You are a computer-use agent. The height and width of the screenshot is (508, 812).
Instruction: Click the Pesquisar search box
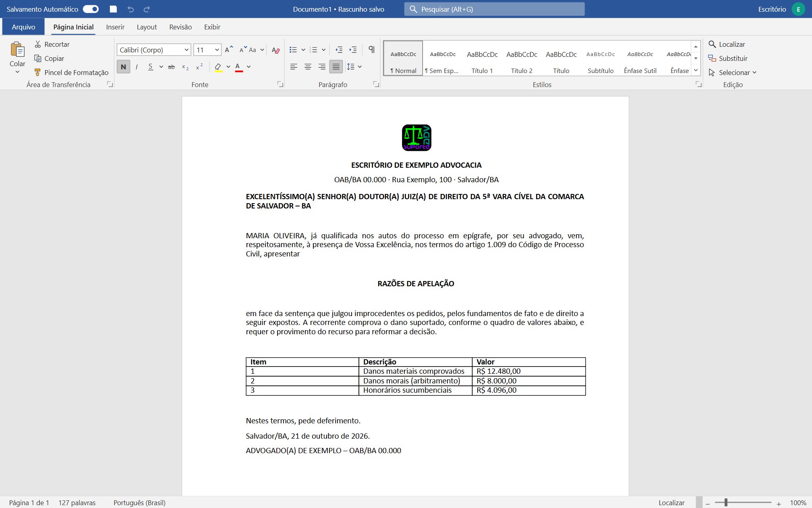494,9
